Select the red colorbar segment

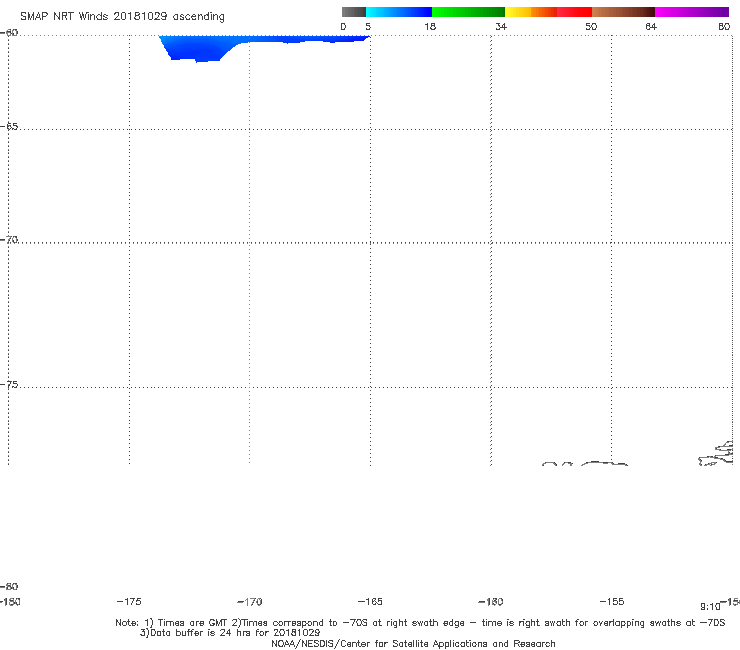tap(574, 12)
